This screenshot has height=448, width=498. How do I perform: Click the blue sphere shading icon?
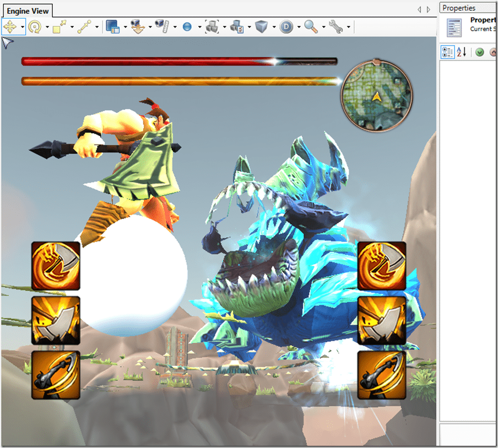coord(187,26)
